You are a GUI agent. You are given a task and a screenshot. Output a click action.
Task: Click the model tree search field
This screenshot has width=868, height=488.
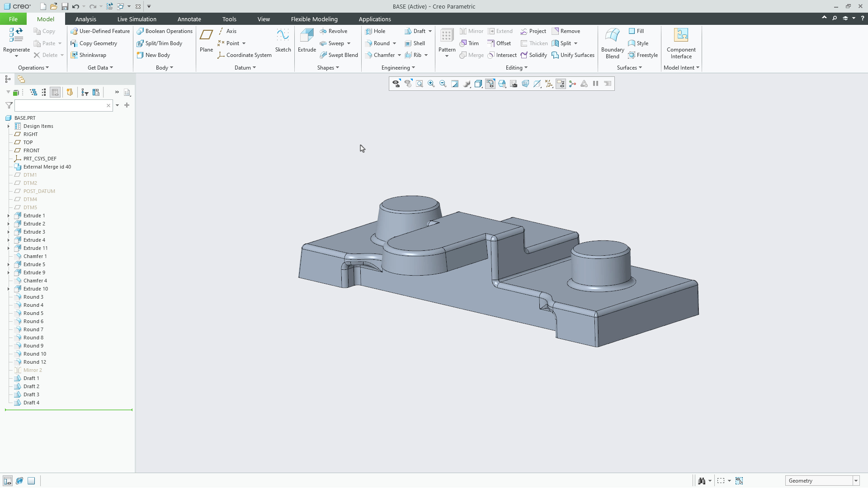pos(63,105)
